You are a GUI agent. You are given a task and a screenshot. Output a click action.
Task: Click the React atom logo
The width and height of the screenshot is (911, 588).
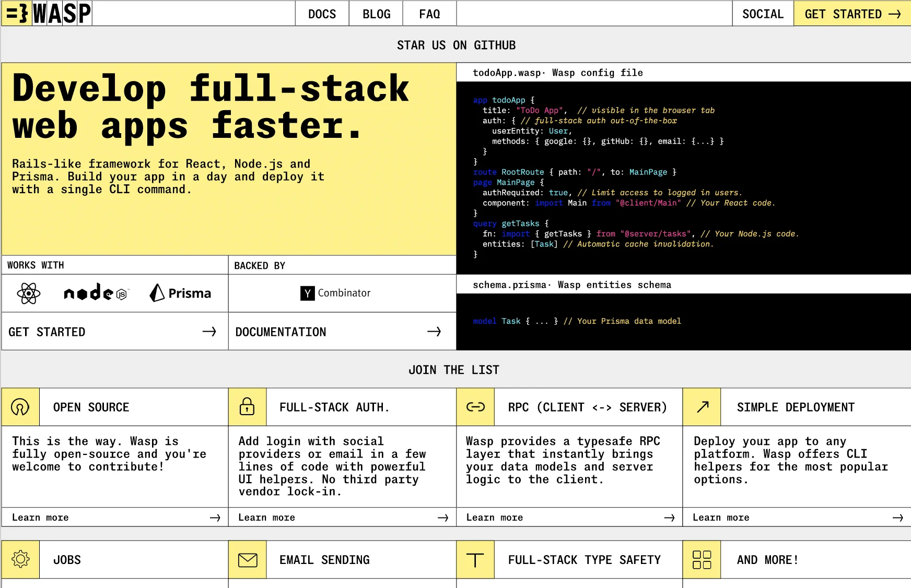click(x=29, y=293)
